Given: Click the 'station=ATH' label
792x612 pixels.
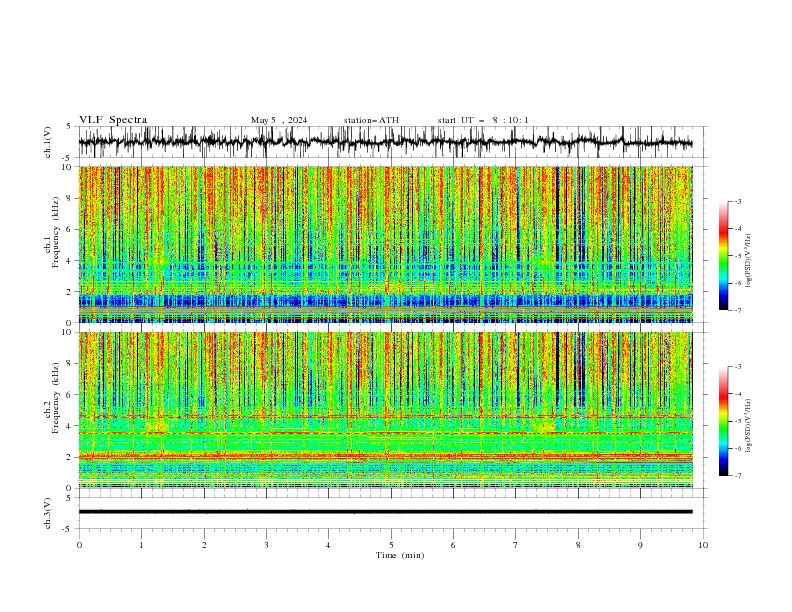Looking at the screenshot, I should (371, 120).
